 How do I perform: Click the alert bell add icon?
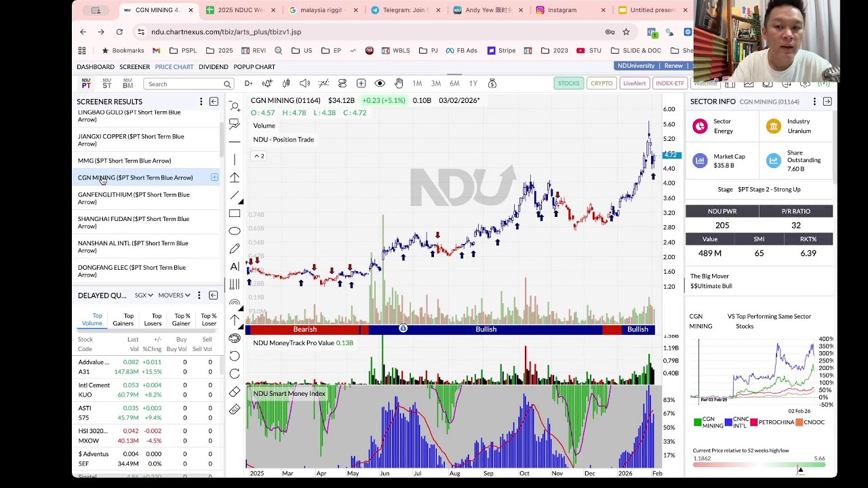tap(267, 83)
